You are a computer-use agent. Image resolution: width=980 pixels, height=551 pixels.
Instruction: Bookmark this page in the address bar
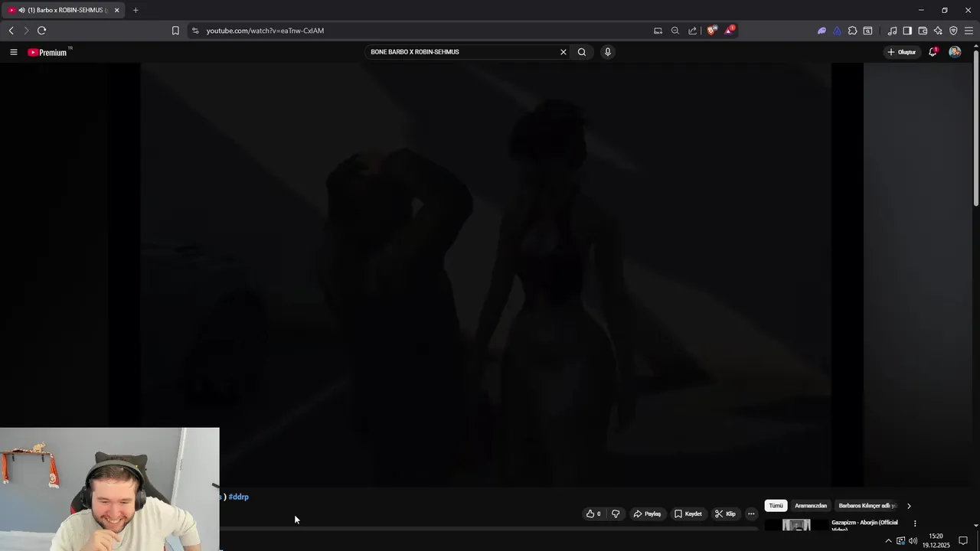point(175,31)
